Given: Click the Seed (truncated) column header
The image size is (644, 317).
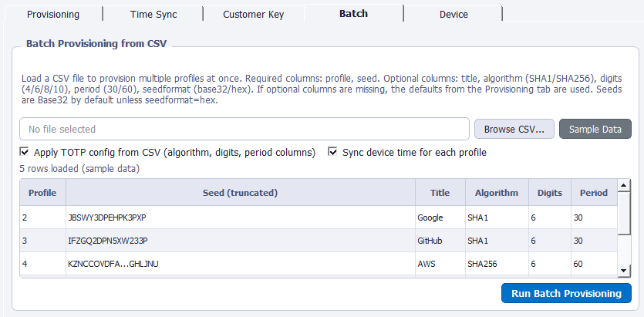Looking at the screenshot, I should [x=240, y=192].
